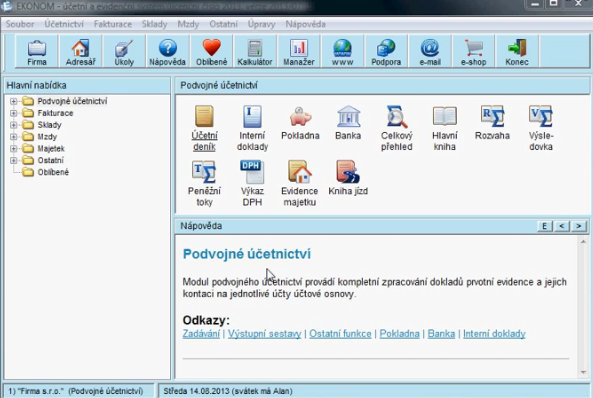Open the Rozvaha balance sheet icon

[x=492, y=123]
